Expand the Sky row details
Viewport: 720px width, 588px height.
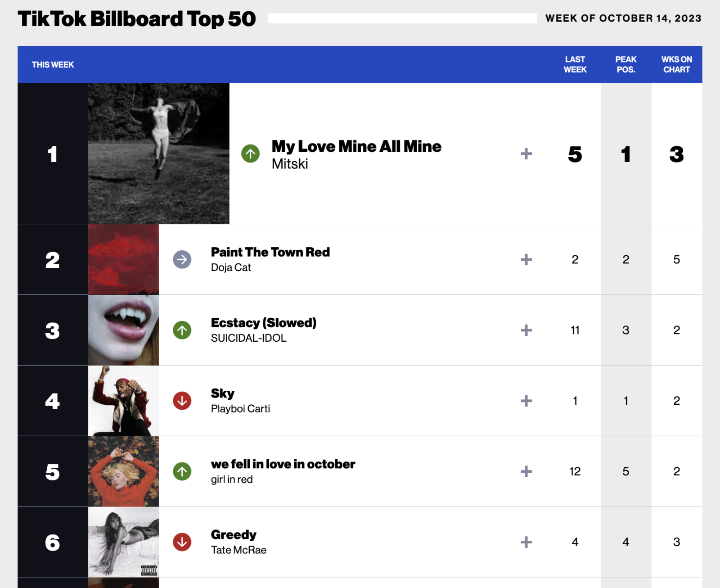[526, 400]
